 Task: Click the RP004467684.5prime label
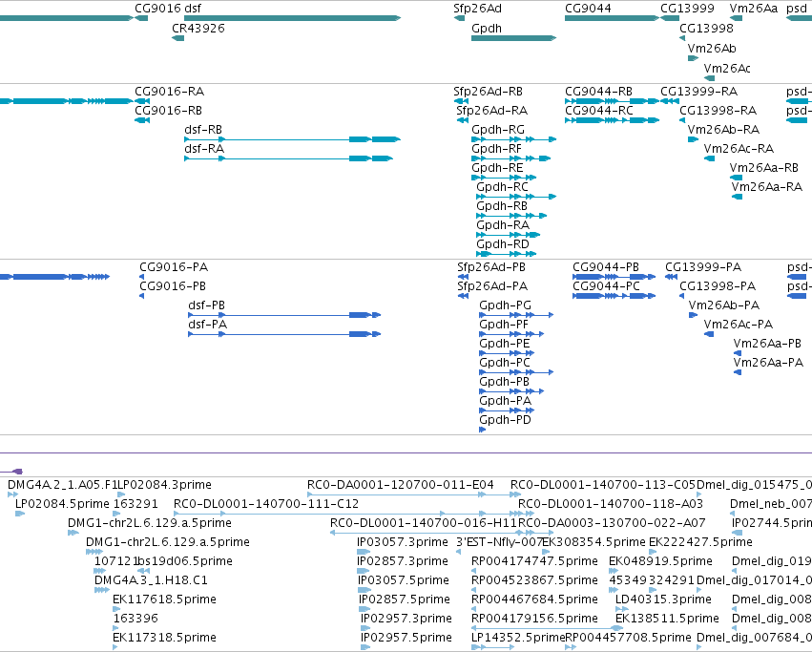point(534,599)
